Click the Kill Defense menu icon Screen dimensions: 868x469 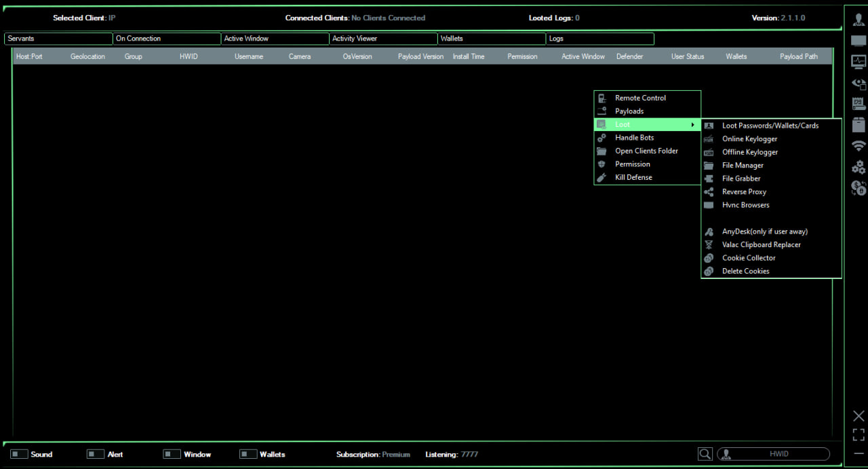pos(601,177)
